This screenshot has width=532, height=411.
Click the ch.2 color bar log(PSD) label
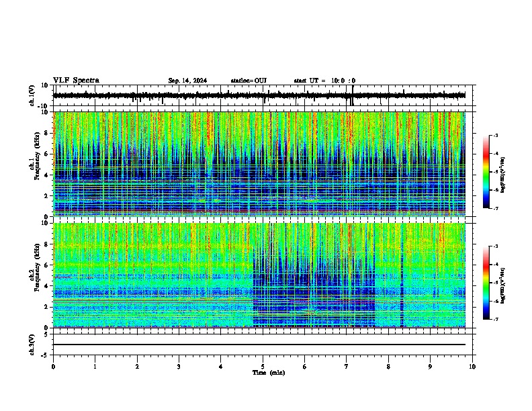click(502, 285)
